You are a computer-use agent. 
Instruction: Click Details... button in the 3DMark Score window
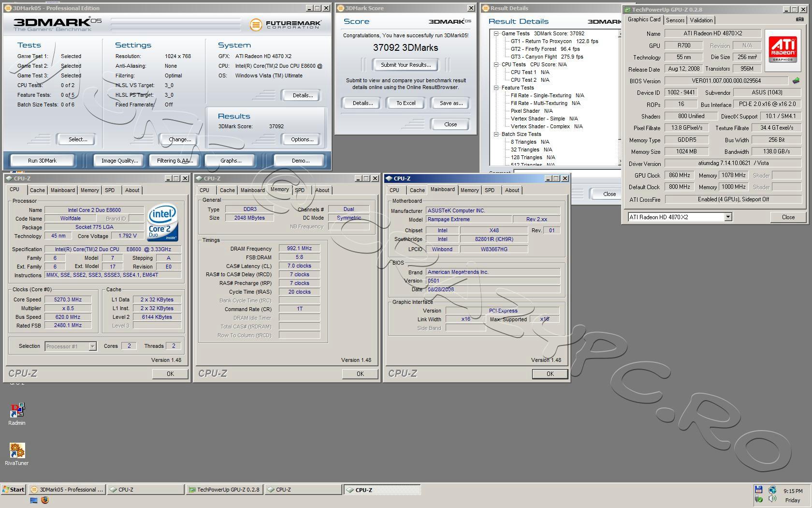tap(362, 103)
